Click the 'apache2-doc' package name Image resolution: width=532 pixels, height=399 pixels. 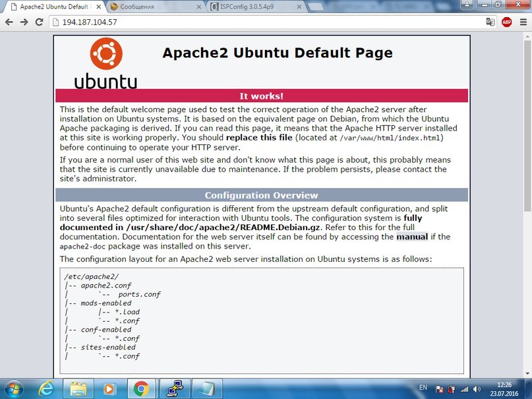point(82,246)
